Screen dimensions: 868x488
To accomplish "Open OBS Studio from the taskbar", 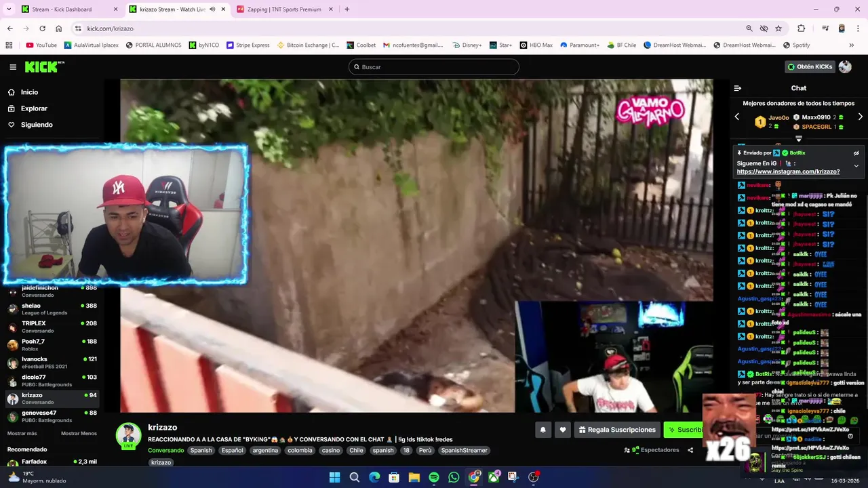I will coord(534,477).
